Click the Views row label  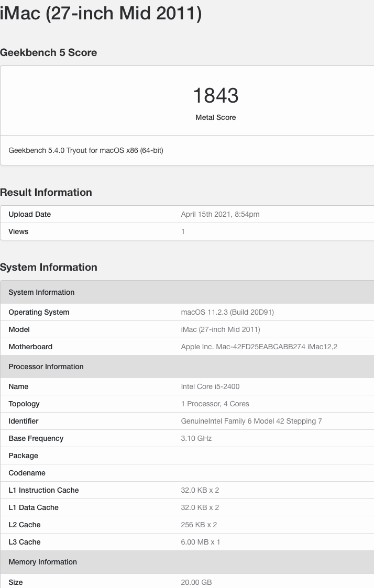[18, 231]
